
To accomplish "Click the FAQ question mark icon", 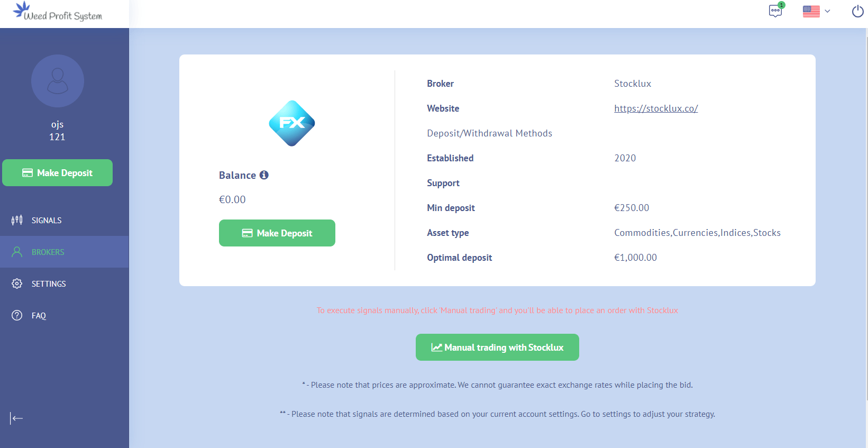I will pyautogui.click(x=17, y=315).
